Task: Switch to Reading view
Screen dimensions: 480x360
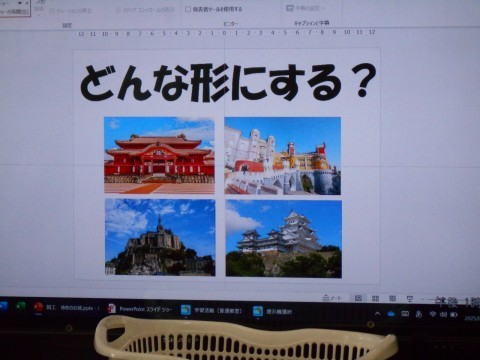Action: 393,298
